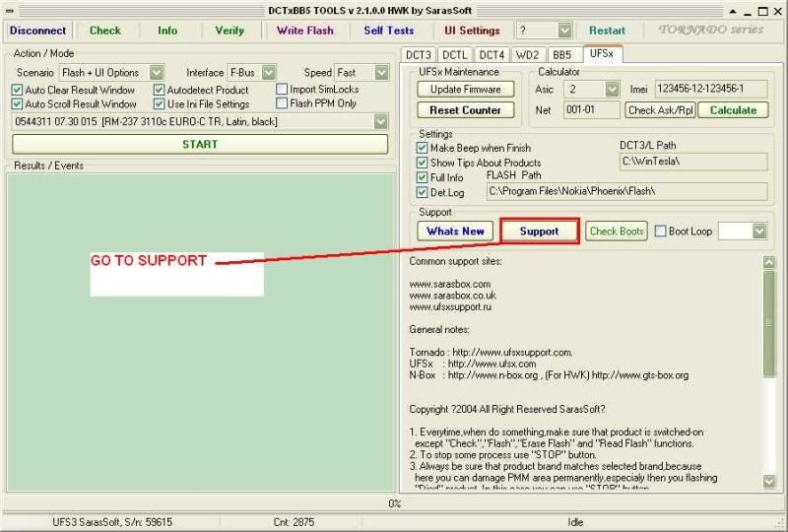This screenshot has width=788, height=532.
Task: Open the Scenario dropdown
Action: (x=157, y=72)
